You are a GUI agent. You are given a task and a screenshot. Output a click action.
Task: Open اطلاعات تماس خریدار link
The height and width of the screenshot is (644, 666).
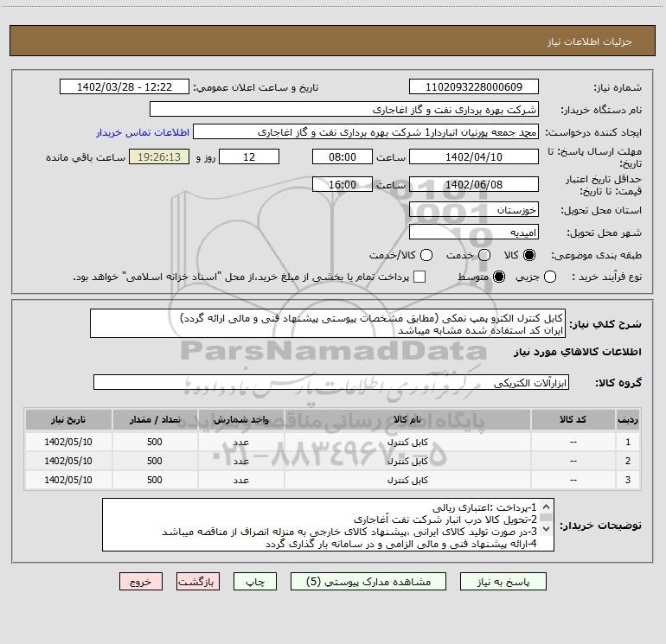pyautogui.click(x=143, y=132)
